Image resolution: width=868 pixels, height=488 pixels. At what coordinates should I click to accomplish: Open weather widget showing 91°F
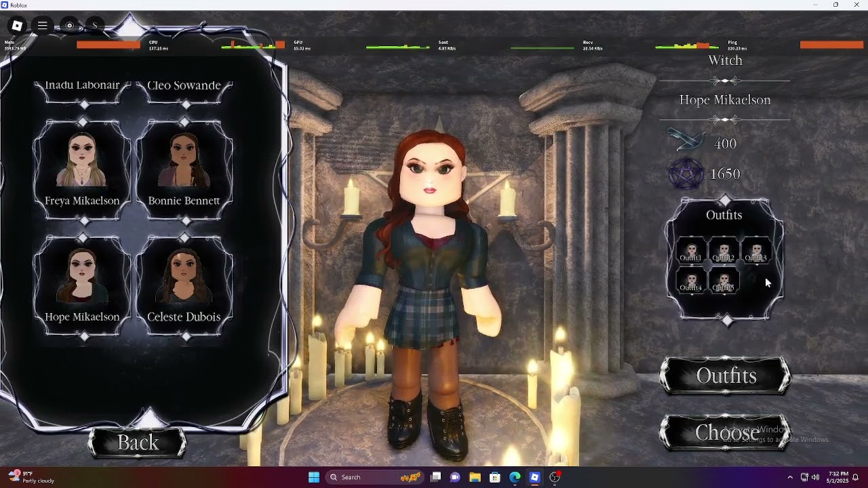coord(31,477)
